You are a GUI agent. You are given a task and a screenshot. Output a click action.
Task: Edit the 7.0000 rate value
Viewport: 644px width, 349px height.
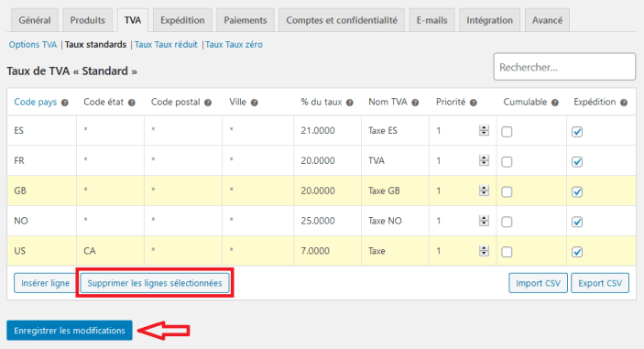coord(327,251)
